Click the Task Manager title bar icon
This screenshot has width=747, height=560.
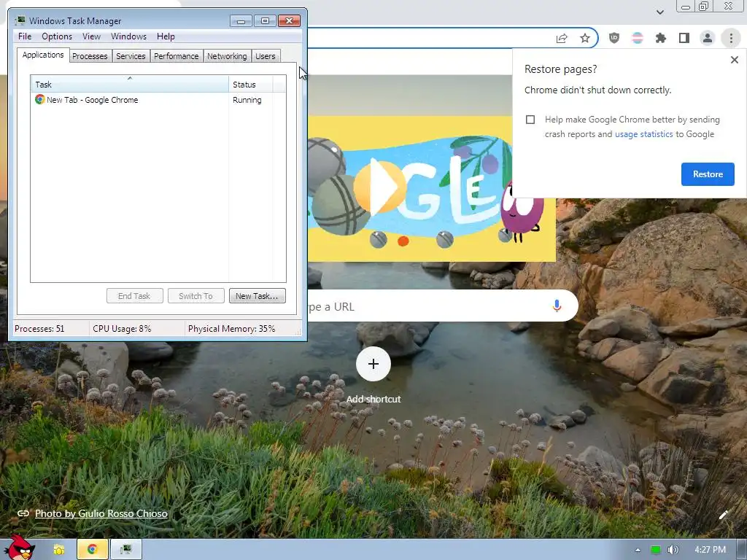point(20,20)
